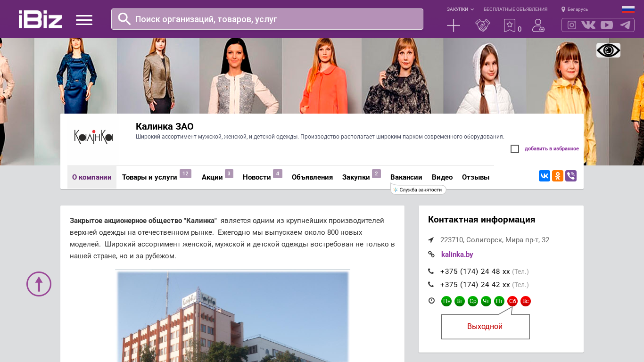644x362 pixels.
Task: Share company via Viber button
Action: tap(571, 176)
